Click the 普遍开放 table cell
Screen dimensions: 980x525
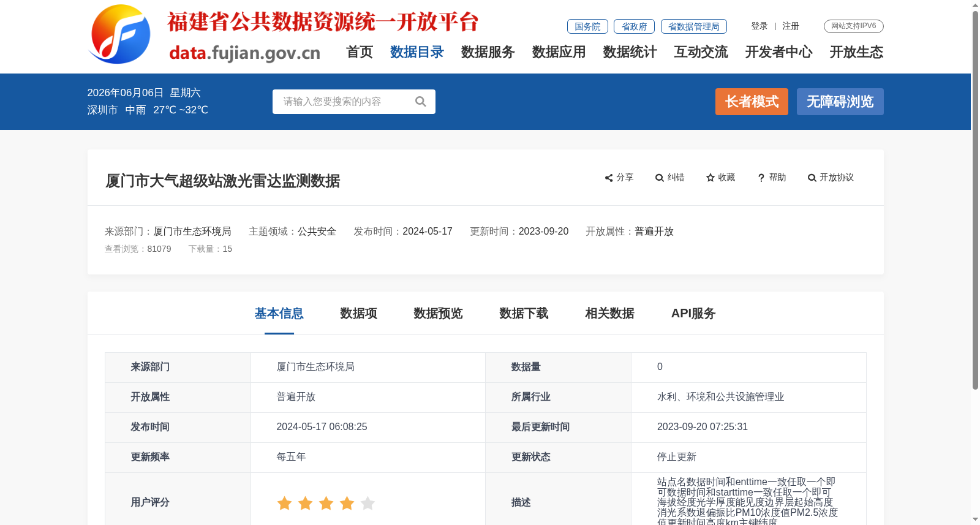point(296,397)
